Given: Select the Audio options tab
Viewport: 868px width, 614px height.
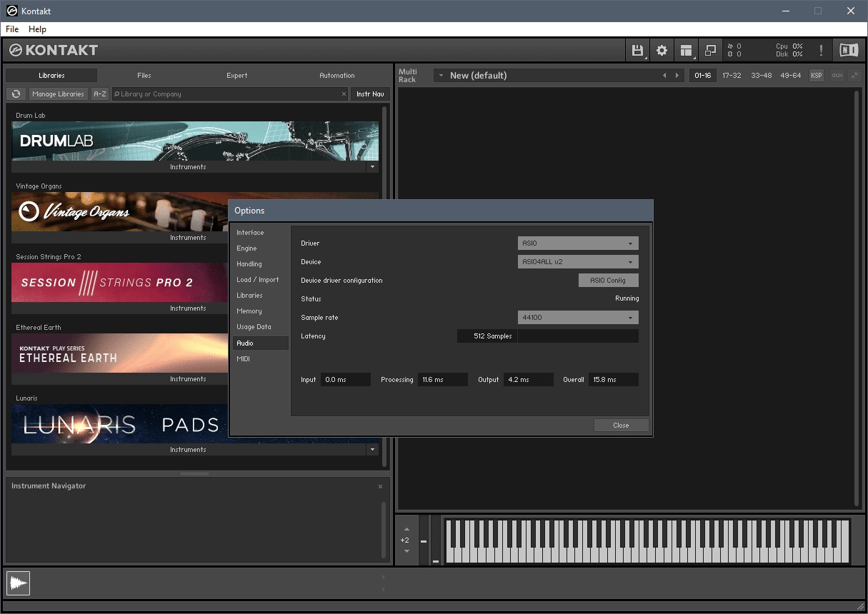Looking at the screenshot, I should (x=261, y=343).
